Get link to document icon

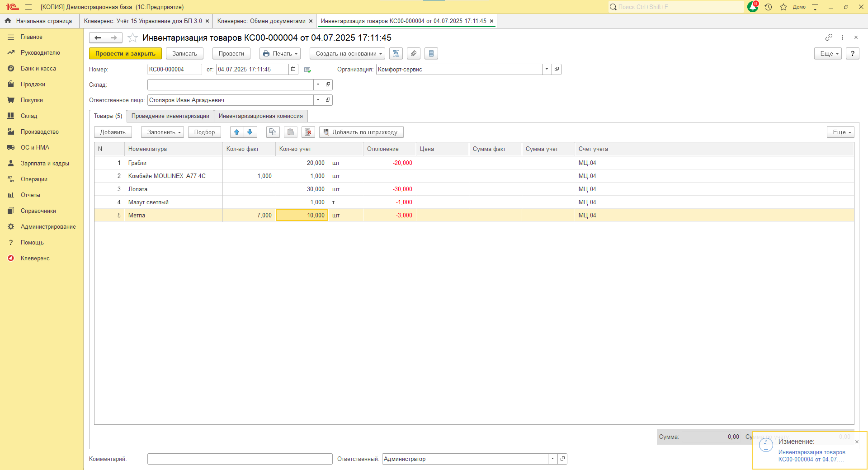[829, 37]
